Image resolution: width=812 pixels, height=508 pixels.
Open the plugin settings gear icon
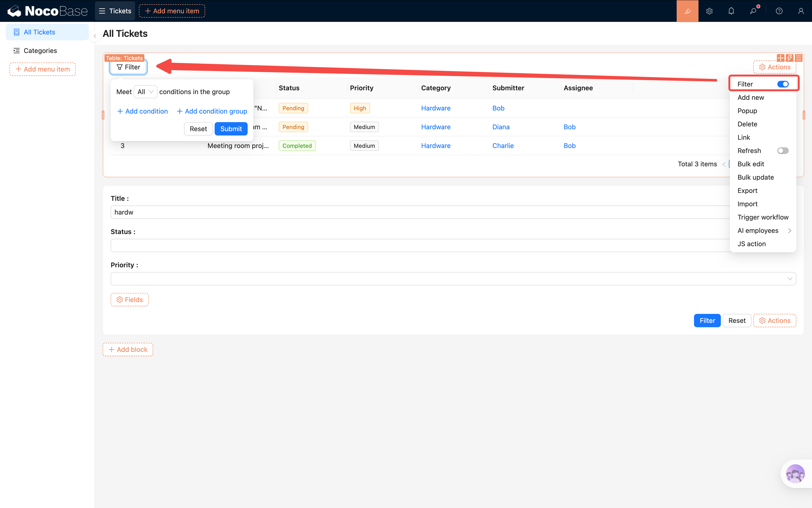(x=709, y=11)
